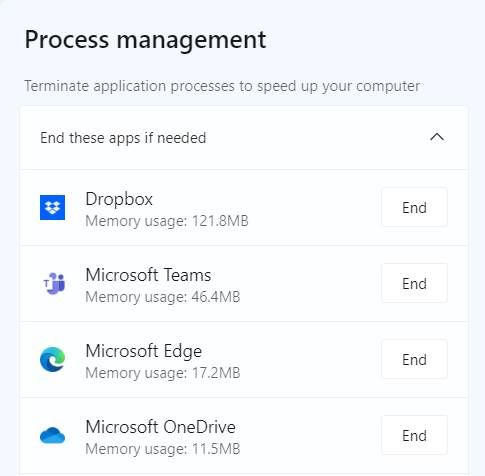Select the Microsoft Edge name label
This screenshot has width=485, height=476.
click(144, 352)
